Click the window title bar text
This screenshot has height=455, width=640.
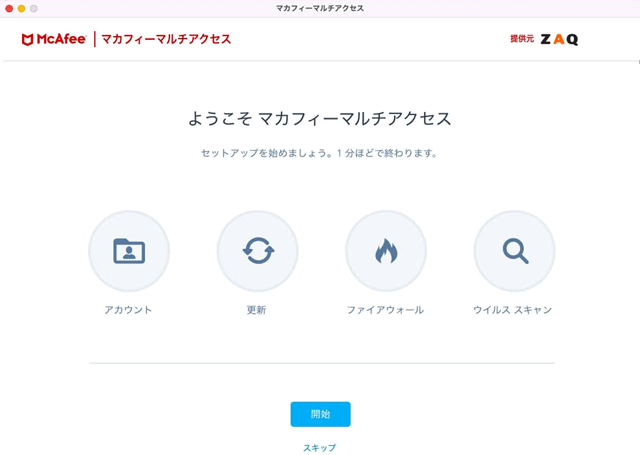coord(320,8)
